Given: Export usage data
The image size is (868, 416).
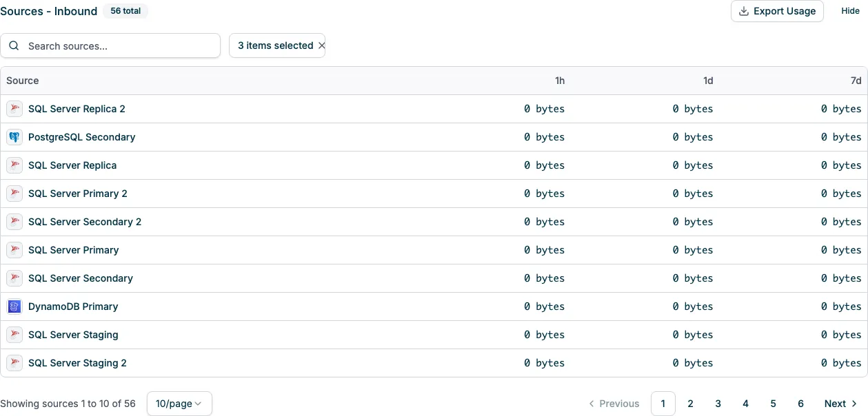Looking at the screenshot, I should (777, 11).
